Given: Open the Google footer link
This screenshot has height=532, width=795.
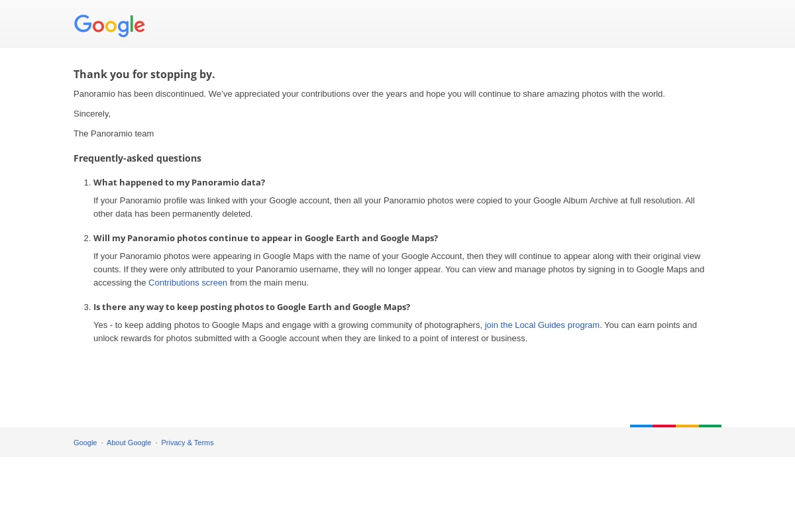Looking at the screenshot, I should pos(85,443).
